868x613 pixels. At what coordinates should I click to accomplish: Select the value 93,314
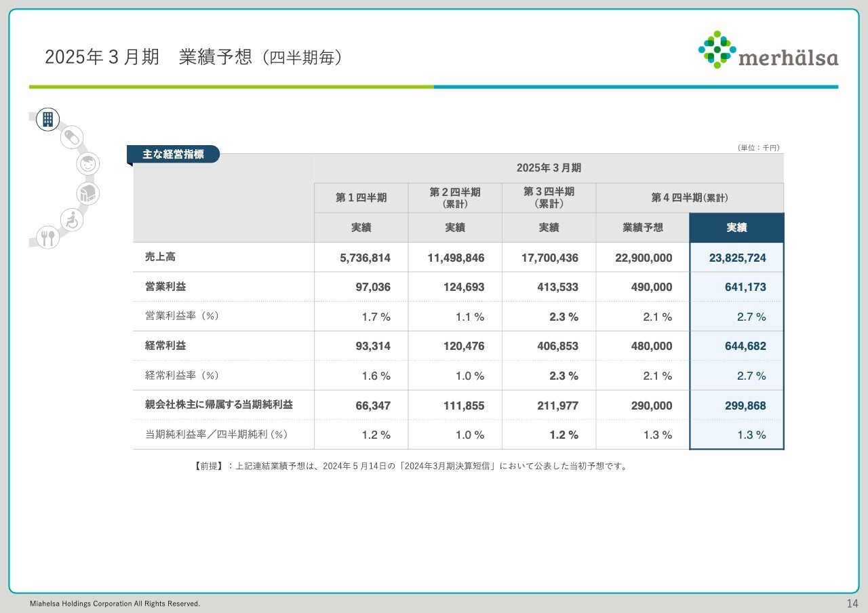[373, 347]
